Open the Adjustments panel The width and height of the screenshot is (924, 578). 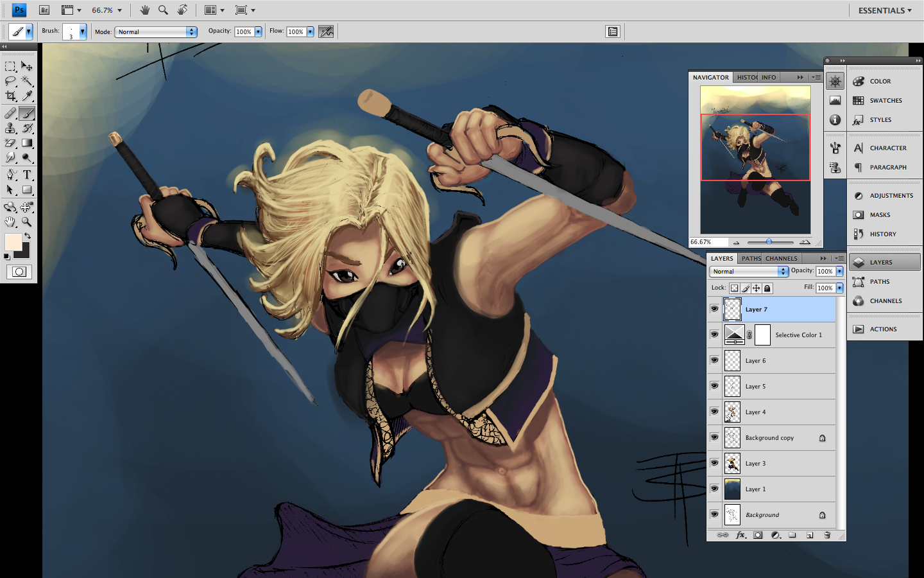click(x=885, y=195)
